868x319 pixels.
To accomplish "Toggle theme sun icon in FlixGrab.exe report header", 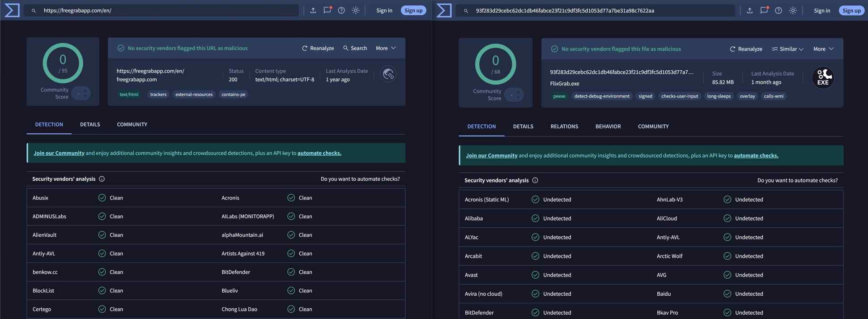I will click(793, 10).
